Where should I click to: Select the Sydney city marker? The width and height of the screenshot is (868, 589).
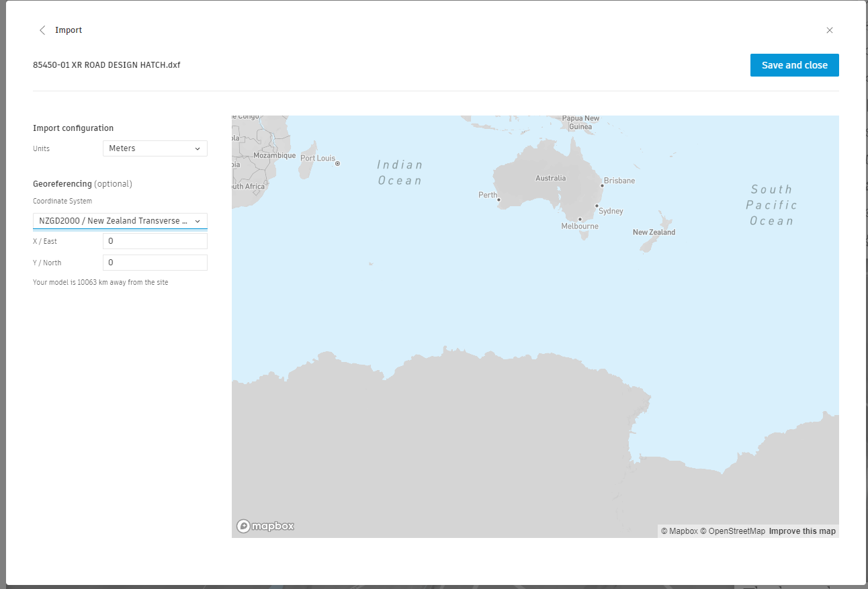pos(597,205)
